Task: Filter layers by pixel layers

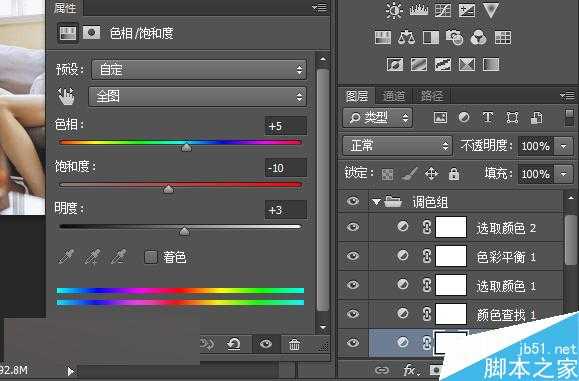Action: point(441,118)
